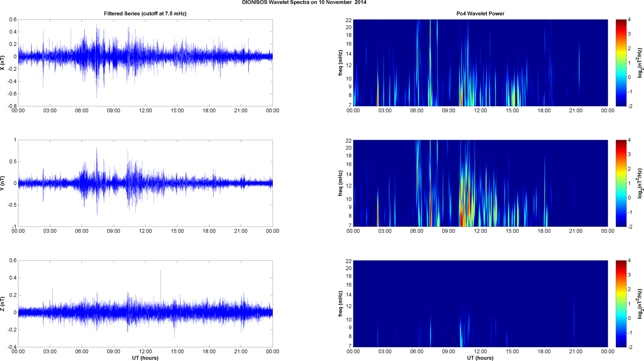Viewport: 644px width, 361px height.
Task: Click the colorbar of the Z component spectrogram
Action: (621, 304)
